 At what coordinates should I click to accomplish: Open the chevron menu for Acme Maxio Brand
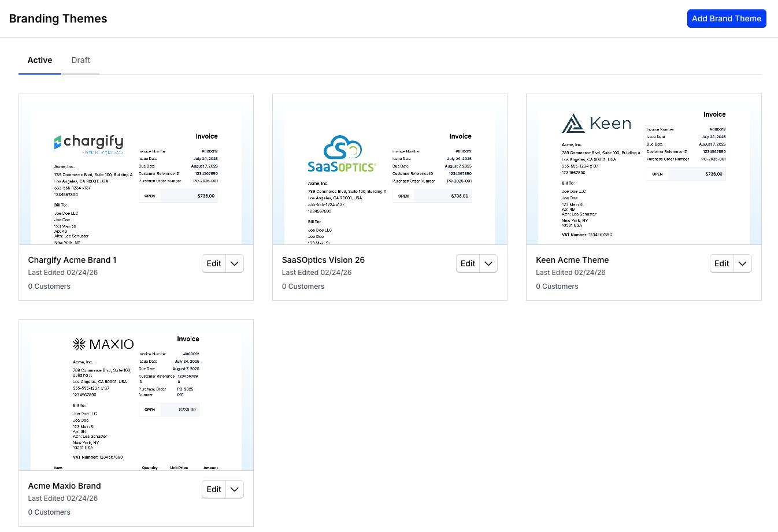pos(235,489)
